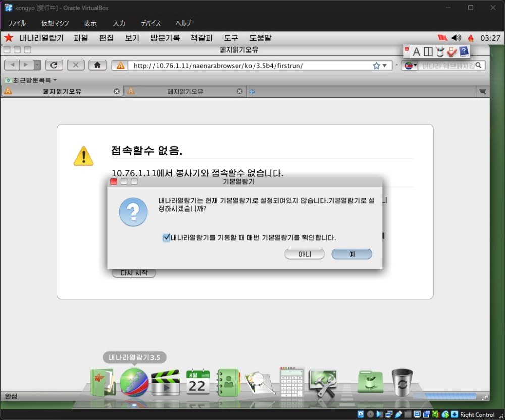The width and height of the screenshot is (505, 420).
Task: Open the green applications folder dock icon
Action: pyautogui.click(x=370, y=382)
